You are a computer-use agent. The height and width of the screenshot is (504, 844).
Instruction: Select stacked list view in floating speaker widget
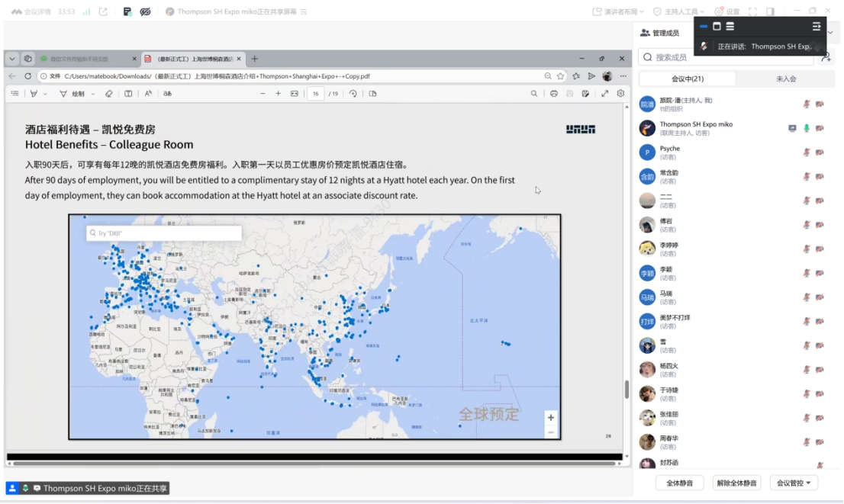(x=730, y=27)
